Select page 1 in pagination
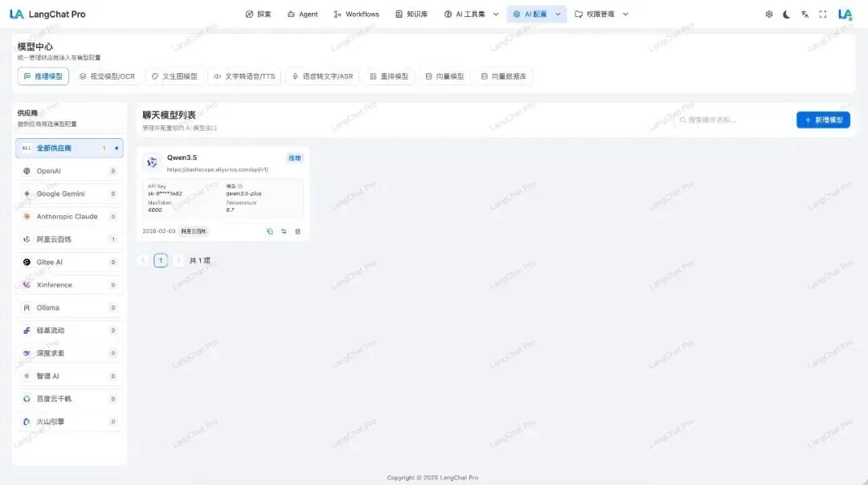 coord(161,260)
